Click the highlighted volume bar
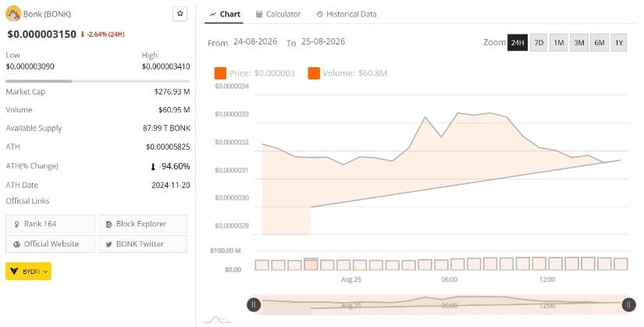 click(x=311, y=264)
